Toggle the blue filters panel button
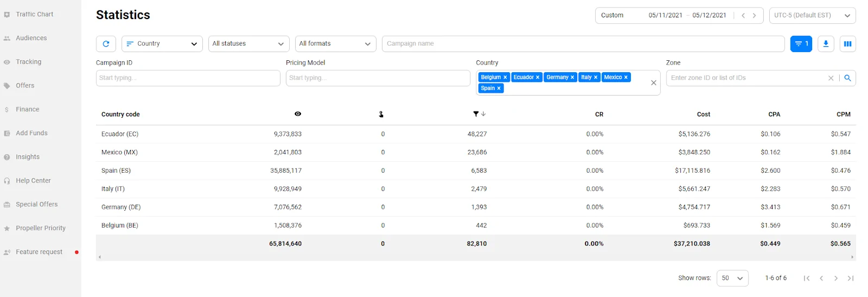This screenshot has height=297, width=868. pyautogui.click(x=801, y=44)
